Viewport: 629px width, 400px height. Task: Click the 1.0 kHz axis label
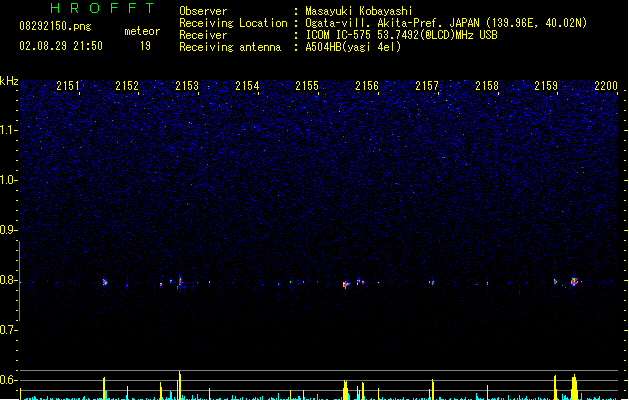point(9,180)
